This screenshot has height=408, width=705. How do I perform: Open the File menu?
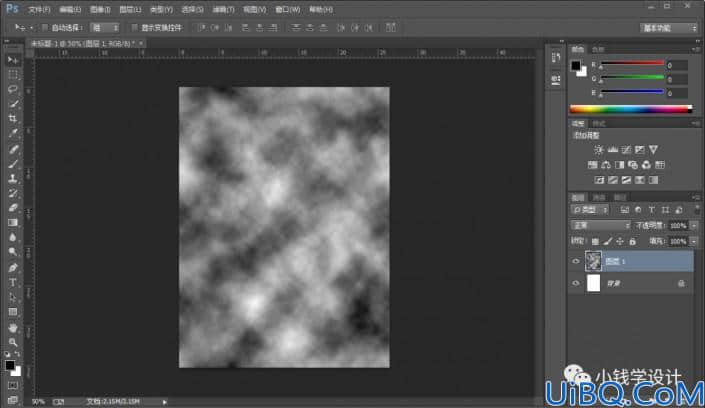pos(40,9)
